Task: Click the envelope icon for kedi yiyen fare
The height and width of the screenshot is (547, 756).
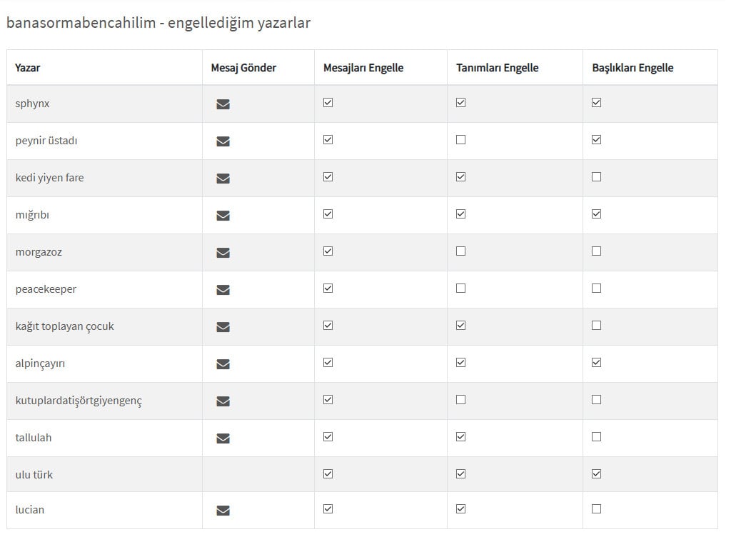Action: (223, 179)
